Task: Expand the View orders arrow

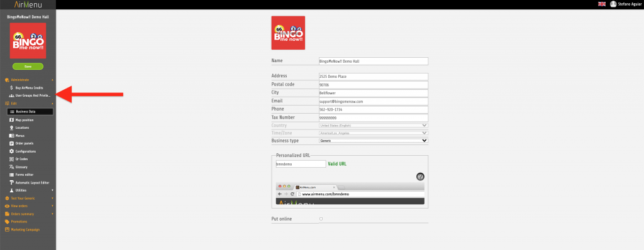Action: (x=52, y=206)
